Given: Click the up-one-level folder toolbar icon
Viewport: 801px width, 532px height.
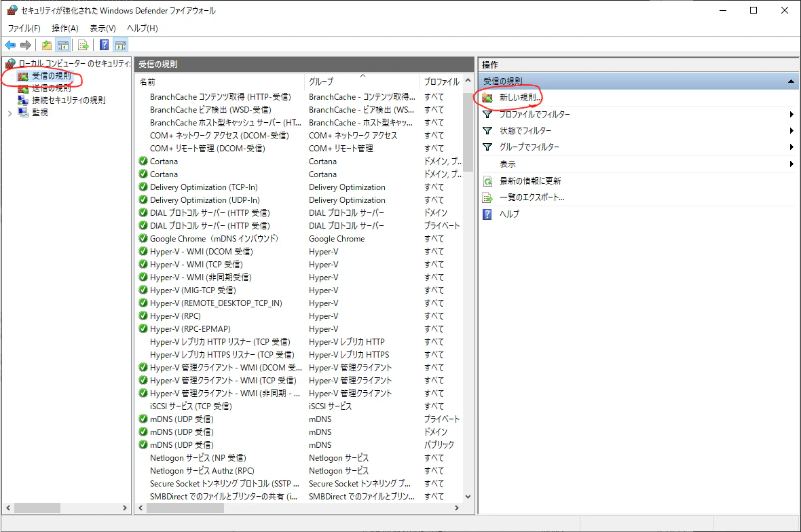Looking at the screenshot, I should tap(46, 45).
